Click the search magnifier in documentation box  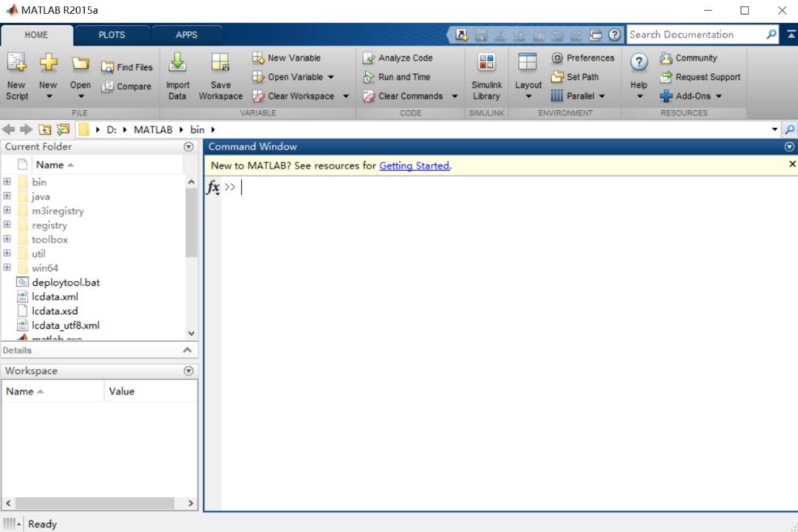click(771, 35)
